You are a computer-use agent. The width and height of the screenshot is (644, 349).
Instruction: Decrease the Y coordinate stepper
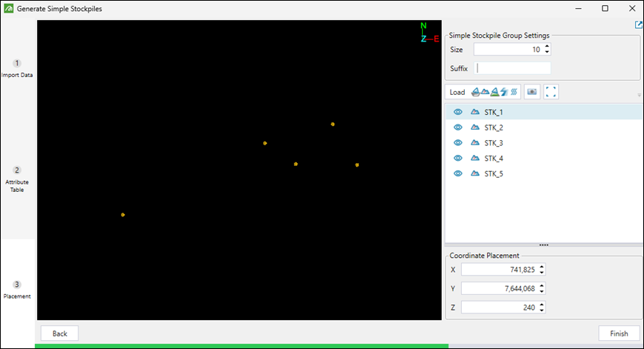542,291
